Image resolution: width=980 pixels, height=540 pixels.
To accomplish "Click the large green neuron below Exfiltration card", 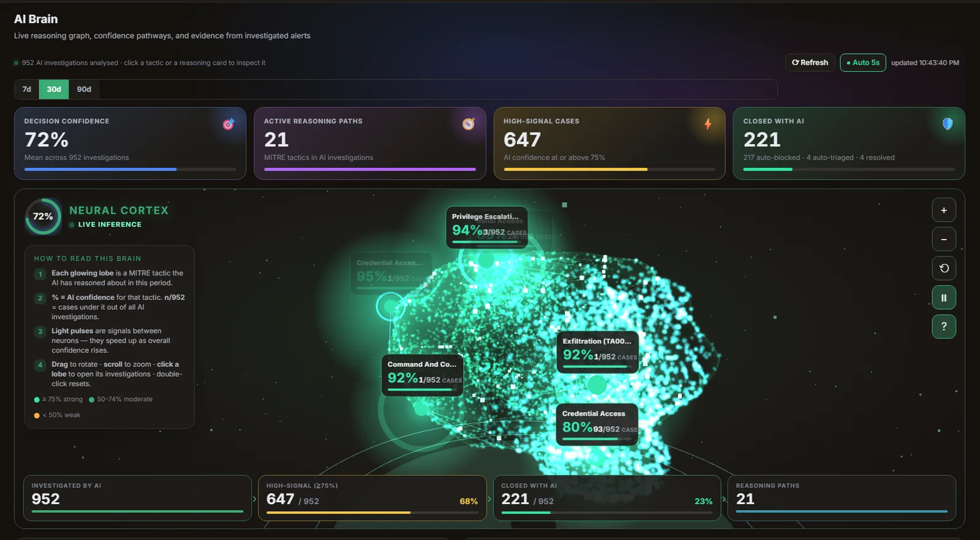I will coord(597,385).
